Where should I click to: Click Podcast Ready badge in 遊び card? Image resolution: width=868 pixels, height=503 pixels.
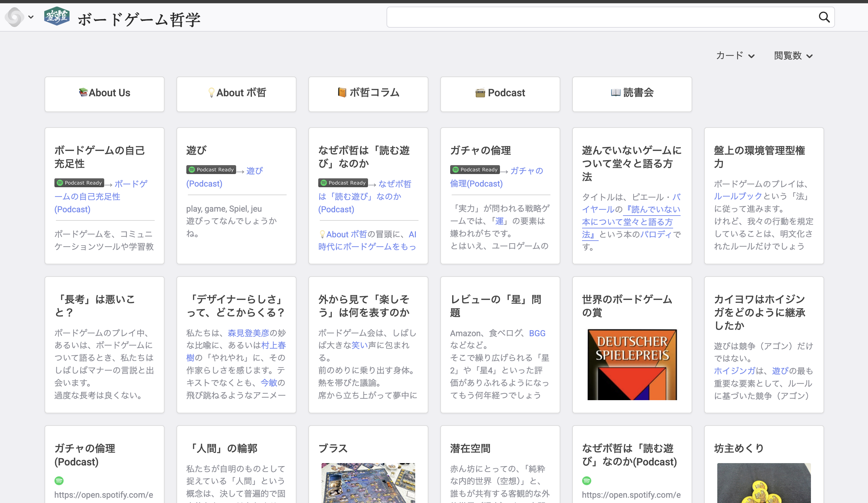[211, 170]
